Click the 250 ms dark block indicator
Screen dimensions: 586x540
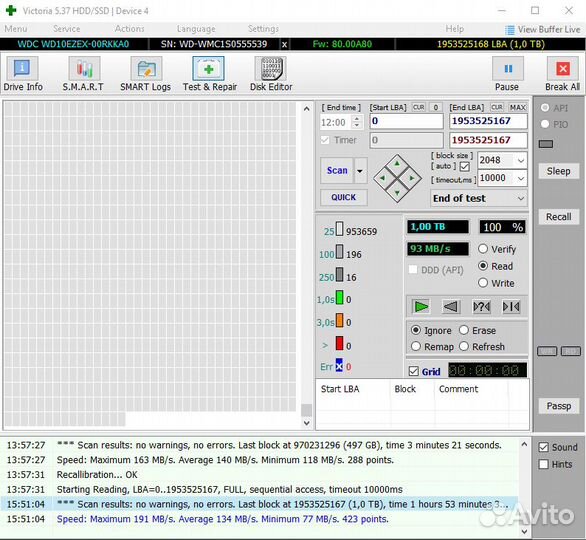pos(339,274)
